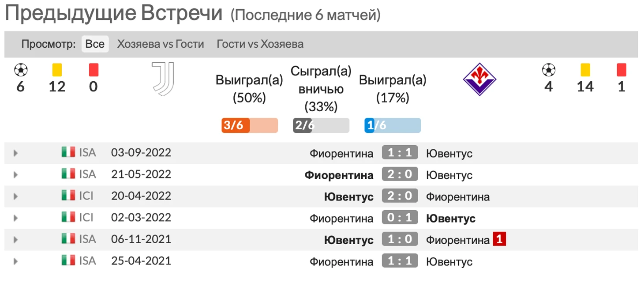Select the Все view filter
This screenshot has height=291, width=644.
(x=95, y=44)
